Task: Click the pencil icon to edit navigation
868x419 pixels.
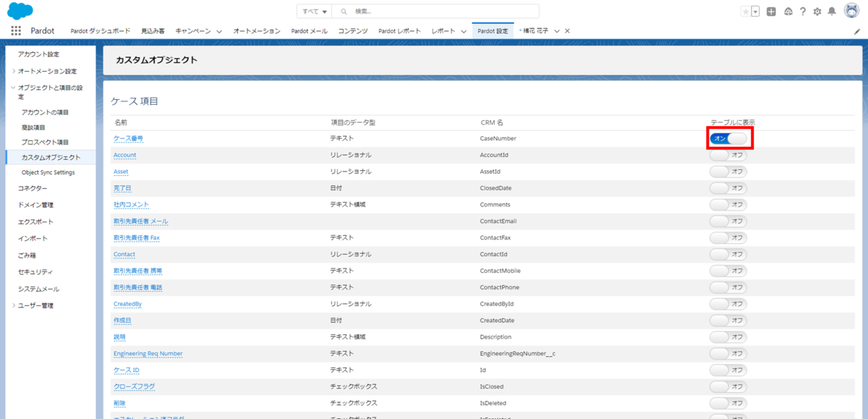Action: point(858,31)
